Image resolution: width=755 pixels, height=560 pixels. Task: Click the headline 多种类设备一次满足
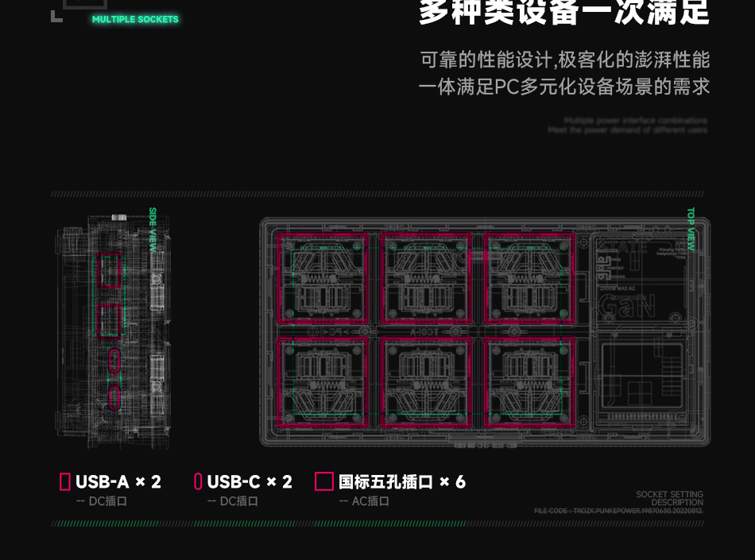pyautogui.click(x=563, y=14)
